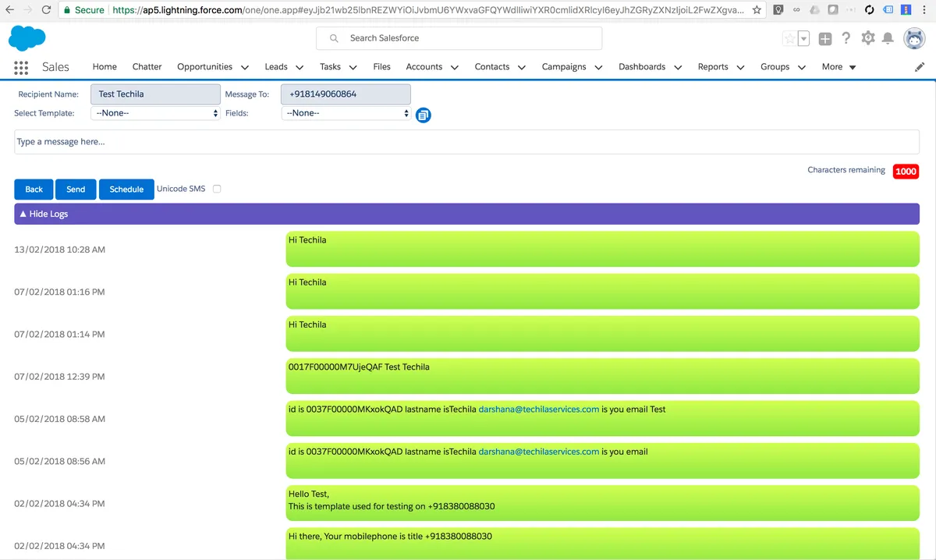Click the Back button

(34, 190)
